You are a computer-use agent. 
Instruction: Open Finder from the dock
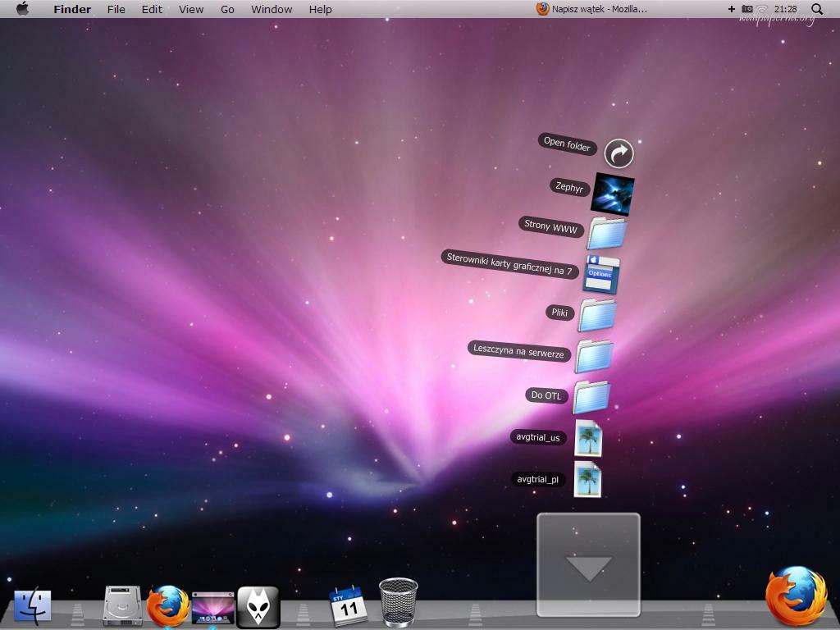(33, 606)
